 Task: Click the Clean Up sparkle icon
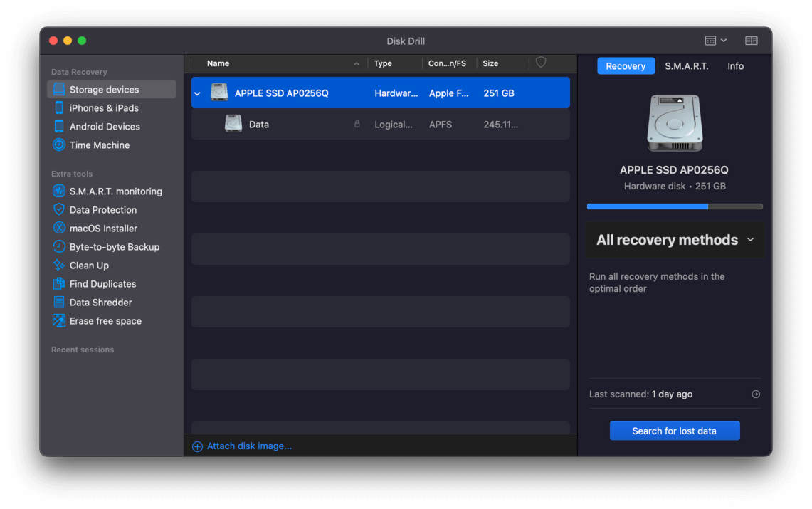tap(59, 265)
